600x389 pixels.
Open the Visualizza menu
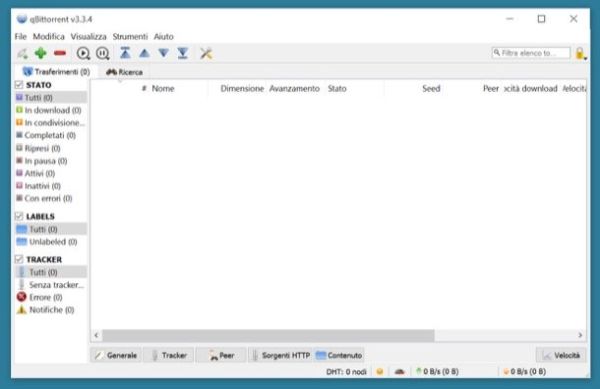[88, 36]
